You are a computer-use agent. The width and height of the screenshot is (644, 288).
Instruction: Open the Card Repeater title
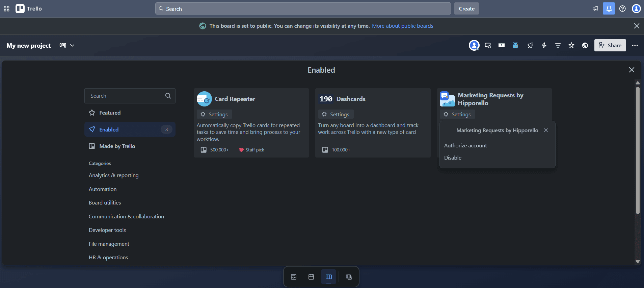pyautogui.click(x=235, y=99)
